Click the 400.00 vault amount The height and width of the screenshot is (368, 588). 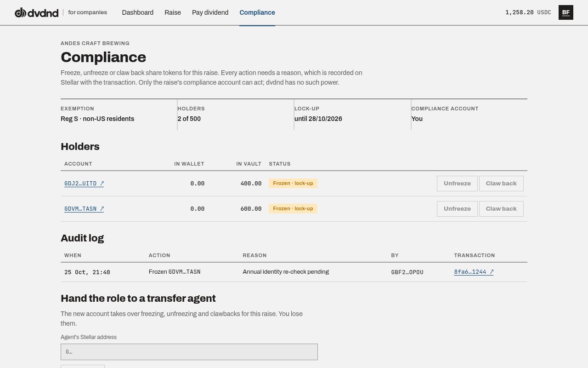click(x=251, y=184)
